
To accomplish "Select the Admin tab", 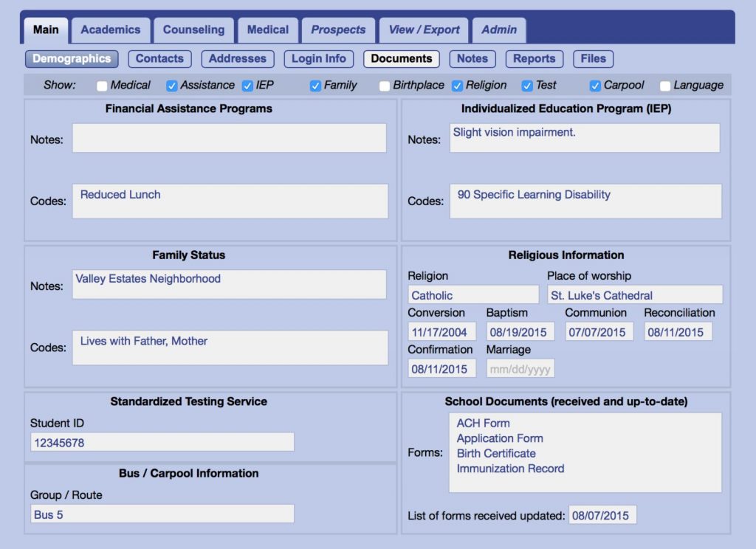I will (499, 30).
